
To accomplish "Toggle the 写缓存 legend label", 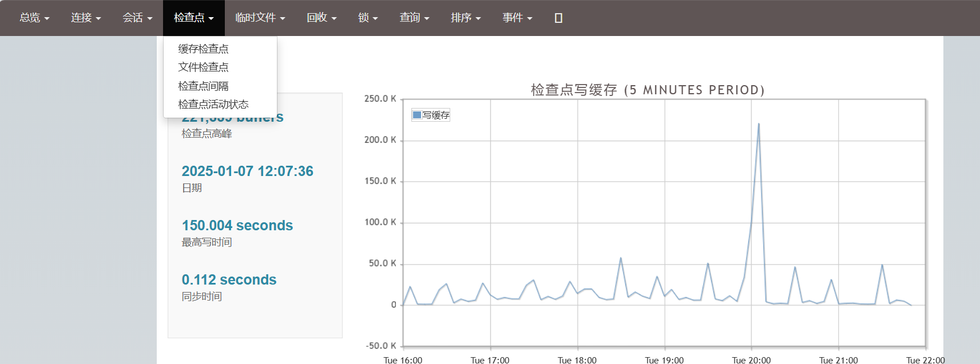I will click(436, 115).
